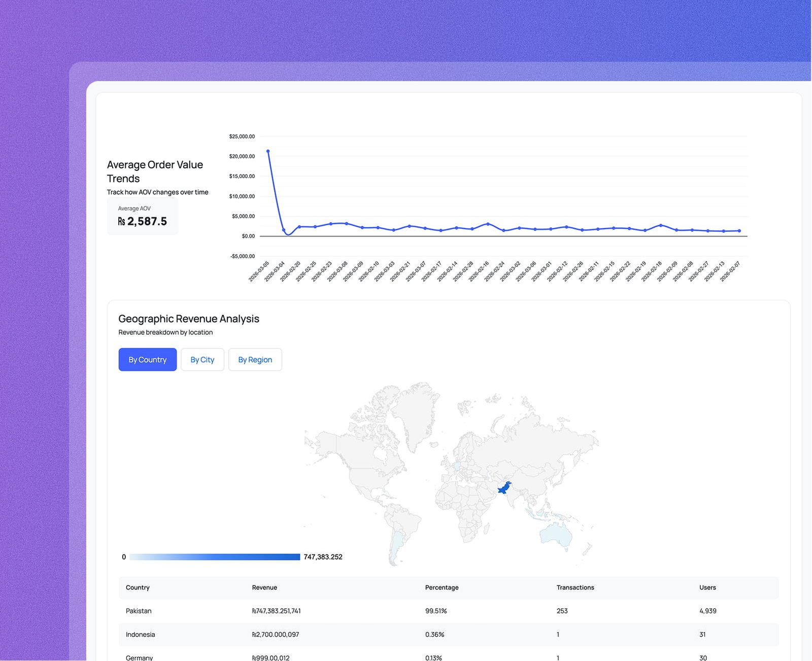Viewport: 812px width, 661px height.
Task: Select the By Country button
Action: tap(147, 360)
